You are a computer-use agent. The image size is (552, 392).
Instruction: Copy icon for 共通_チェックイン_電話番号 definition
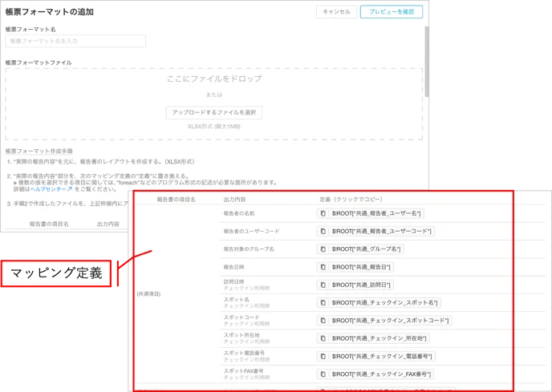(x=323, y=357)
